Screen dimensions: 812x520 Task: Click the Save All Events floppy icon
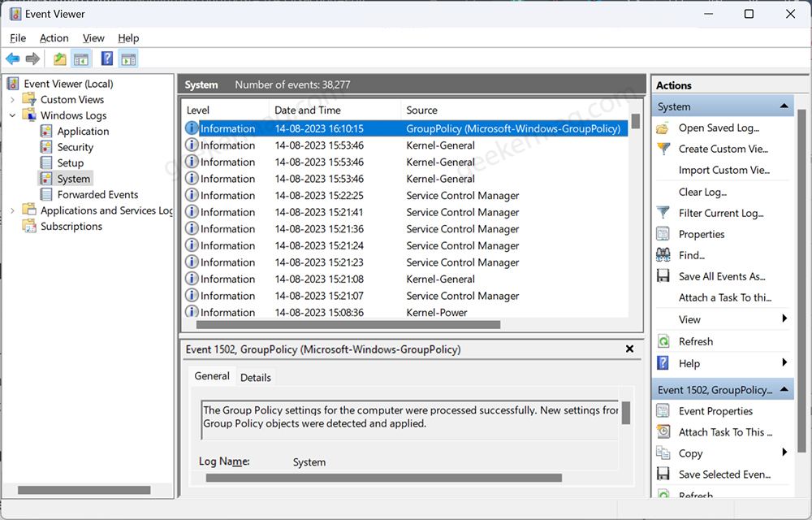[663, 276]
